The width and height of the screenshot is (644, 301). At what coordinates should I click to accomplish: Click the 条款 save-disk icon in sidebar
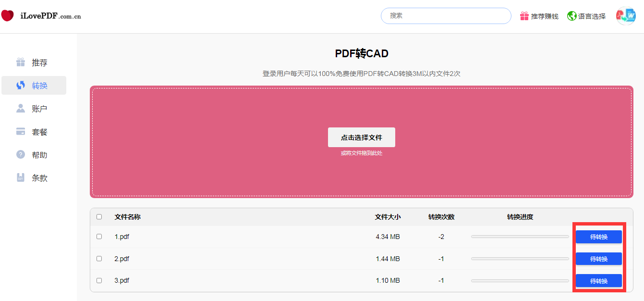click(x=20, y=177)
